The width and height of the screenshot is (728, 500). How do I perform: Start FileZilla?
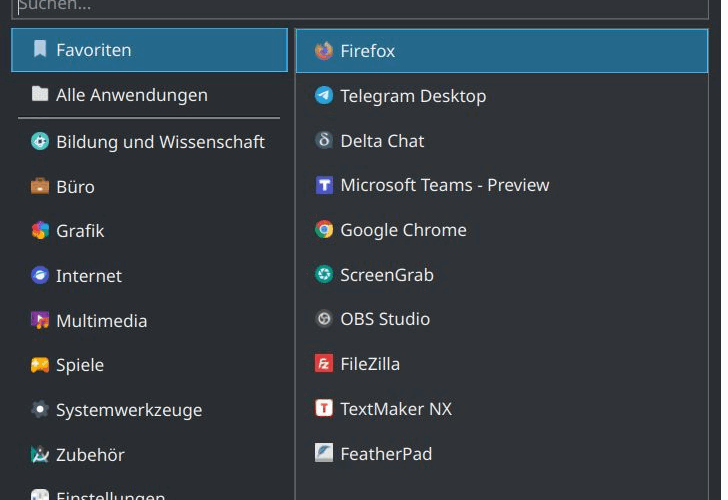pyautogui.click(x=502, y=364)
